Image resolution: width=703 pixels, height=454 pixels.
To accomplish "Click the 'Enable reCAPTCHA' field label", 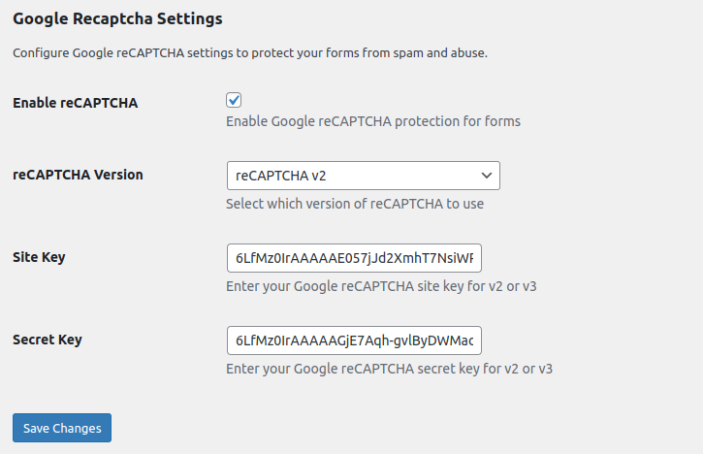I will pos(75,103).
